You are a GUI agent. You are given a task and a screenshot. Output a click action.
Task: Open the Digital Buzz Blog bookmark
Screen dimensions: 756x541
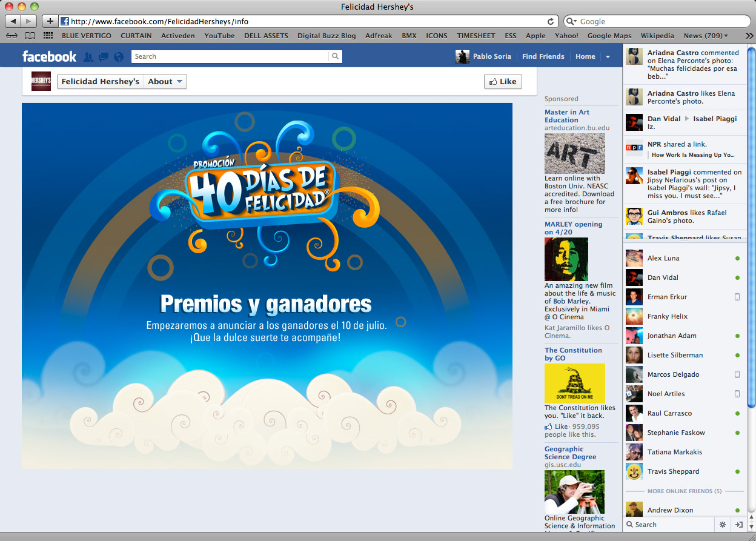tap(327, 36)
